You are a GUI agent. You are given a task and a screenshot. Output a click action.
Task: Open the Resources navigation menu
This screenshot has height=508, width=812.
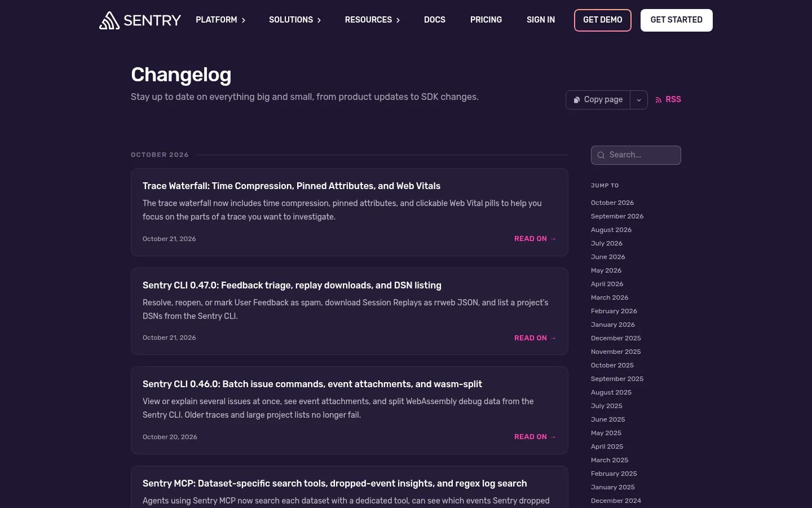click(x=372, y=20)
